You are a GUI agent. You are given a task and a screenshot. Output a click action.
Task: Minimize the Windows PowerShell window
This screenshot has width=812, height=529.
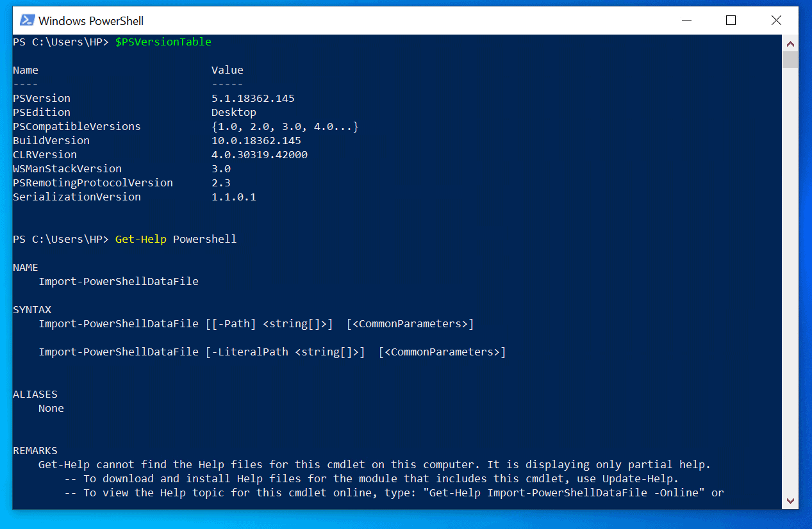pyautogui.click(x=686, y=20)
